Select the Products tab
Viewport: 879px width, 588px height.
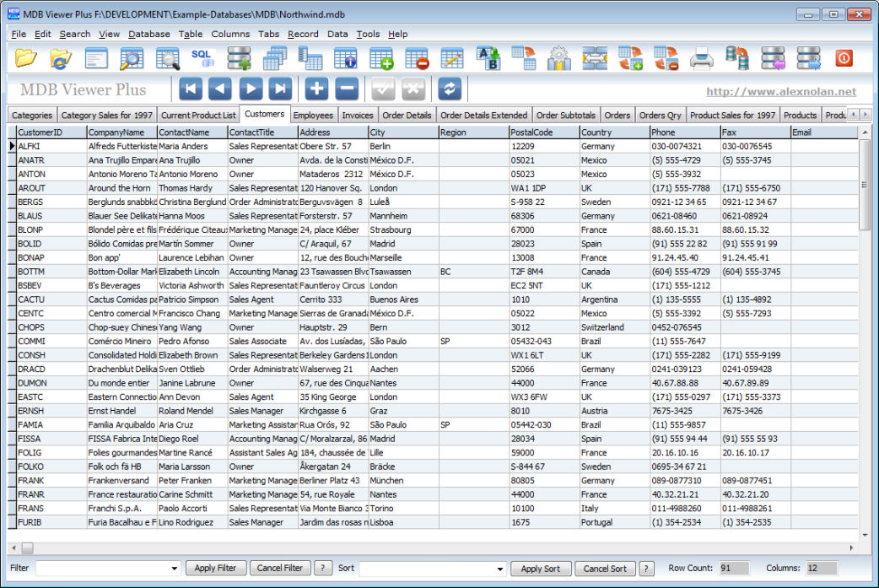(799, 115)
